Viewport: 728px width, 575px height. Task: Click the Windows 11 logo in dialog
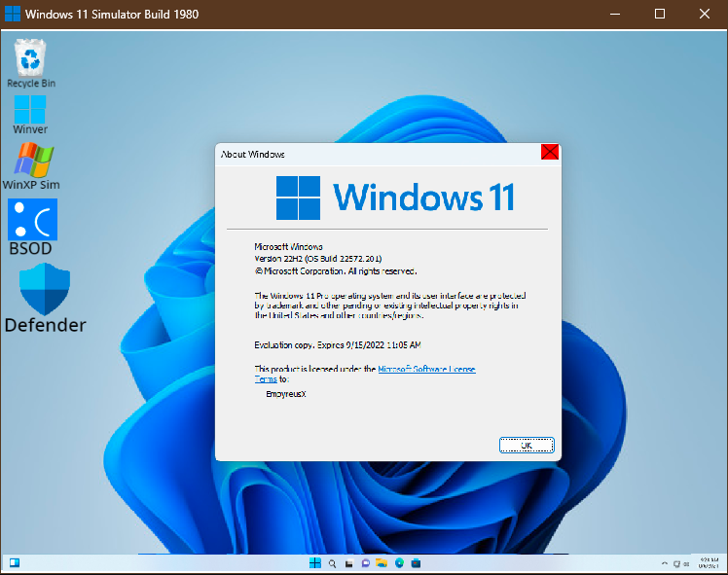(395, 198)
